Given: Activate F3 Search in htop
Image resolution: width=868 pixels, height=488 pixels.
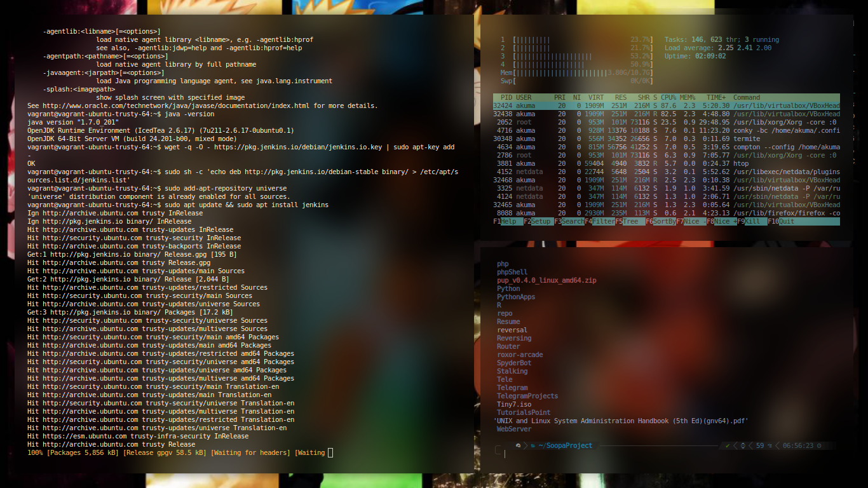Looking at the screenshot, I should click(569, 222).
